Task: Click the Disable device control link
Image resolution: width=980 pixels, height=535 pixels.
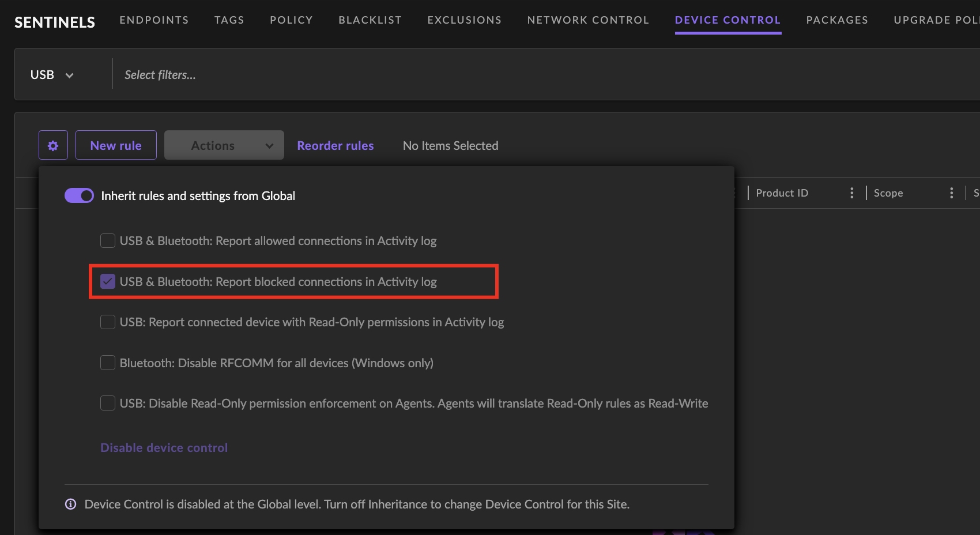Action: [x=164, y=448]
